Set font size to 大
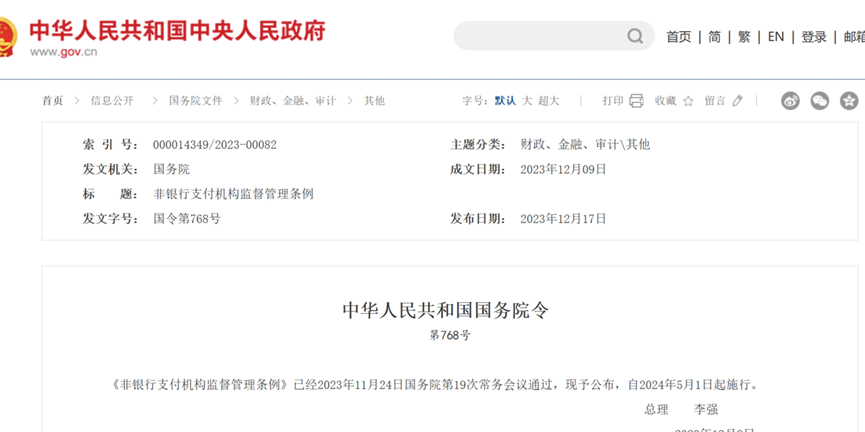 527,101
